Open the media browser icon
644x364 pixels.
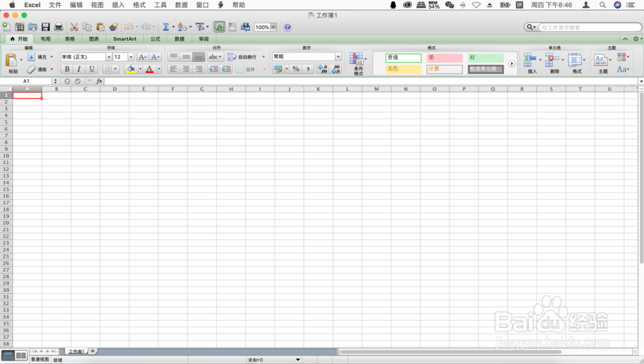click(245, 26)
